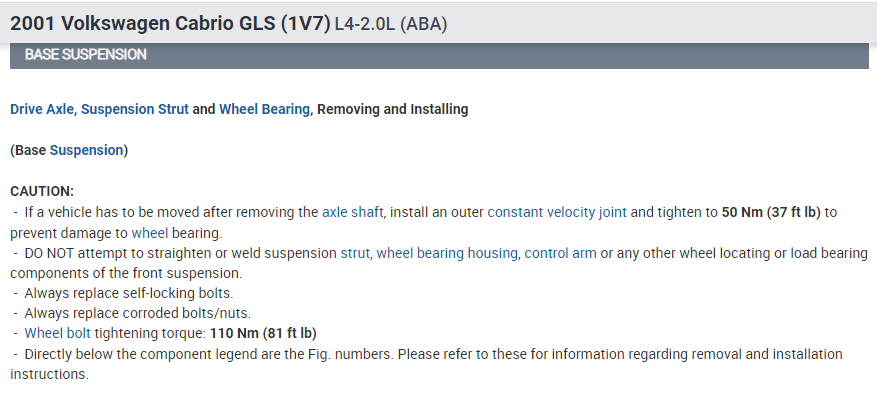Click the 'Always replace self-locking bolts' line
Viewport: 877px width, 400px height.
coord(129,293)
